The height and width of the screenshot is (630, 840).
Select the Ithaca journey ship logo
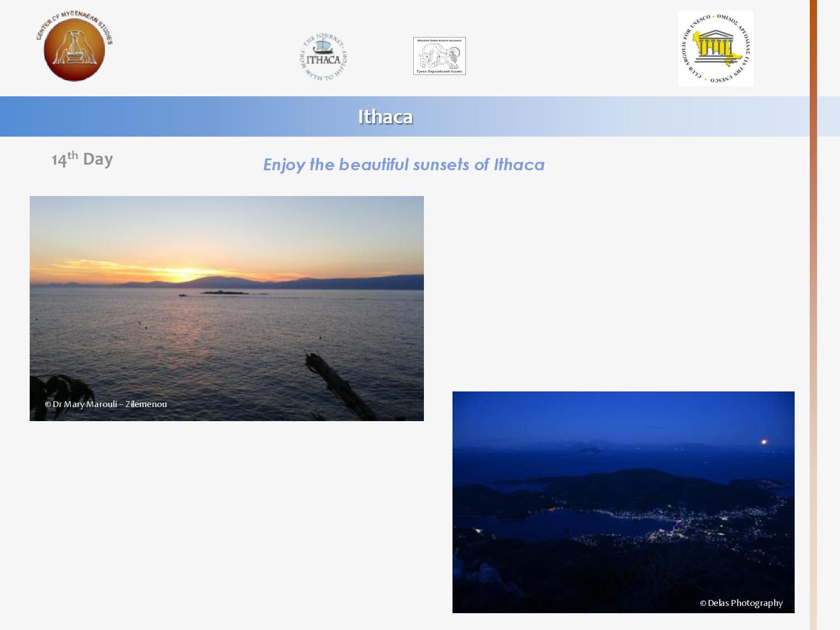click(323, 58)
